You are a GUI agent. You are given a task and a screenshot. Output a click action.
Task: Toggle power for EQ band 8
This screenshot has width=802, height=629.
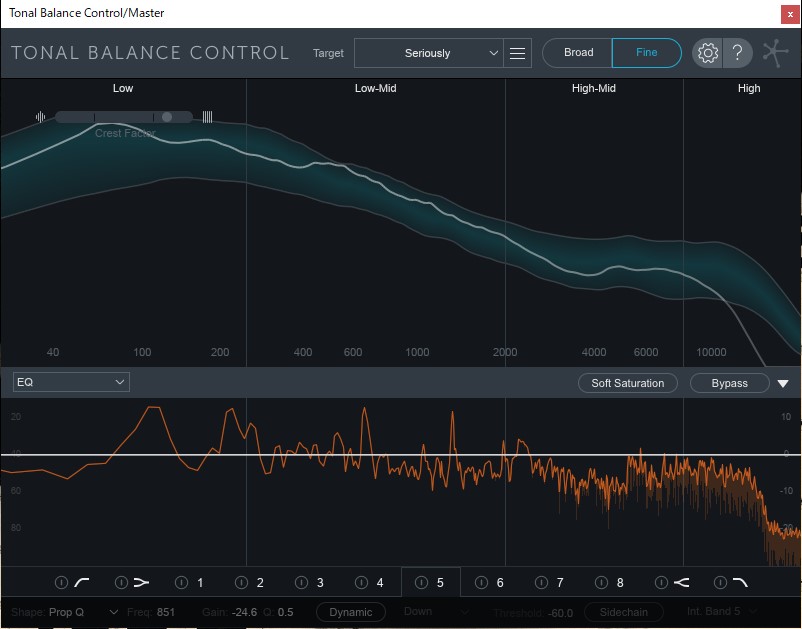pyautogui.click(x=602, y=582)
